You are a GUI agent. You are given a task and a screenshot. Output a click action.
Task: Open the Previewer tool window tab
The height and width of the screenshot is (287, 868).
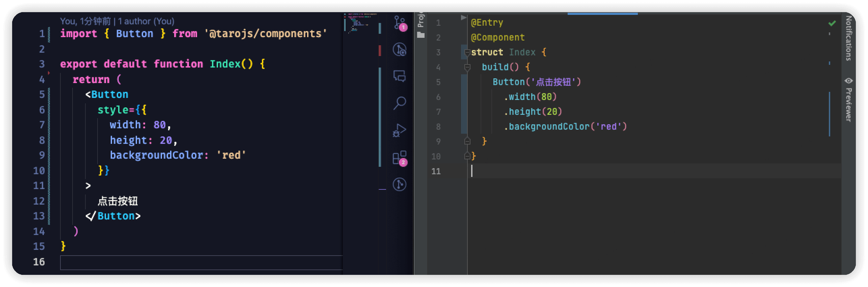click(848, 100)
